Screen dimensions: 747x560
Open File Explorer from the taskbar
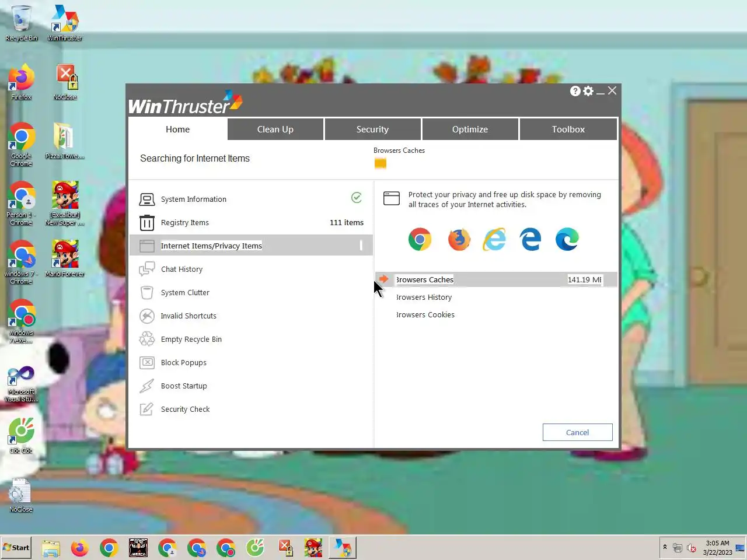point(51,548)
